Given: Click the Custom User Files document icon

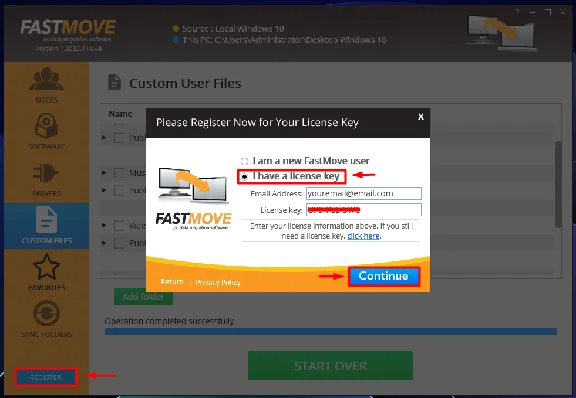Looking at the screenshot, I should click(x=114, y=82).
